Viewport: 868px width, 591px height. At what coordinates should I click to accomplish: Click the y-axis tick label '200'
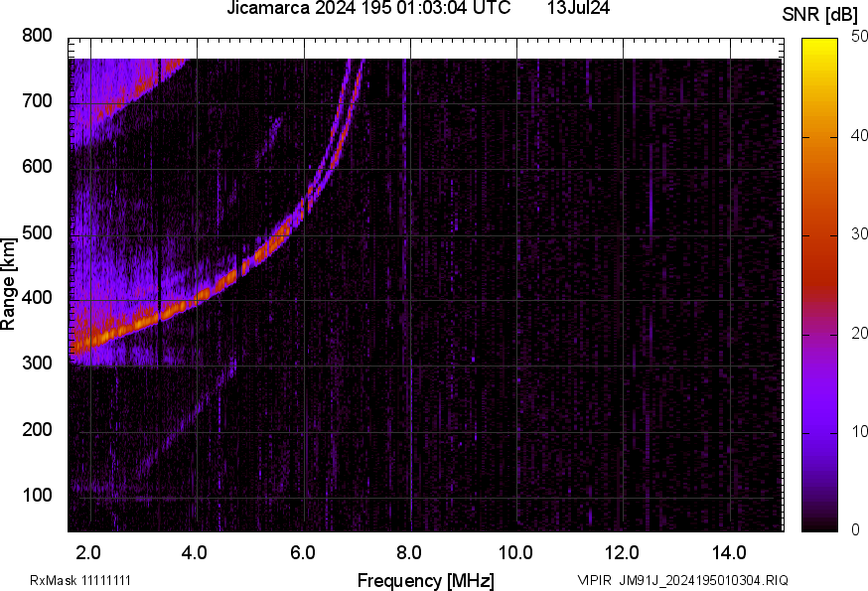click(37, 429)
